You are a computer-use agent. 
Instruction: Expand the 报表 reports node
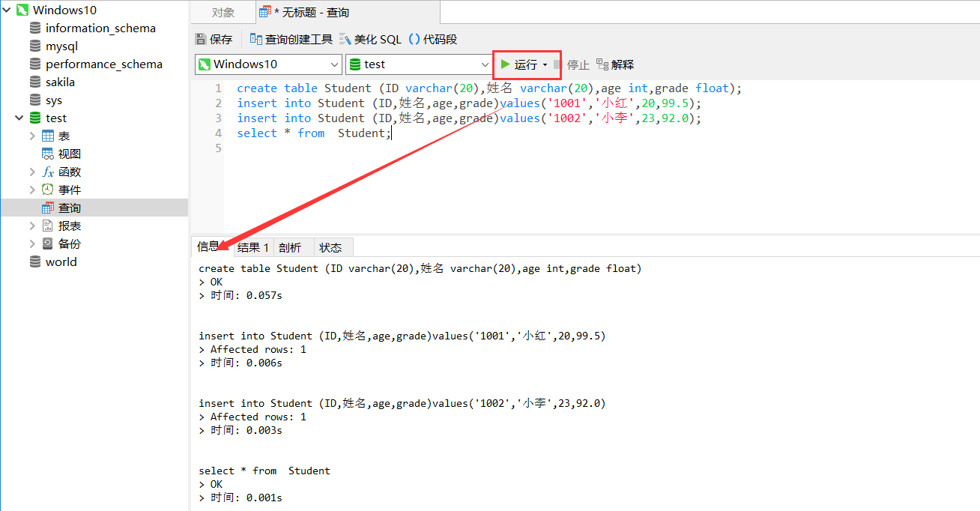(32, 226)
